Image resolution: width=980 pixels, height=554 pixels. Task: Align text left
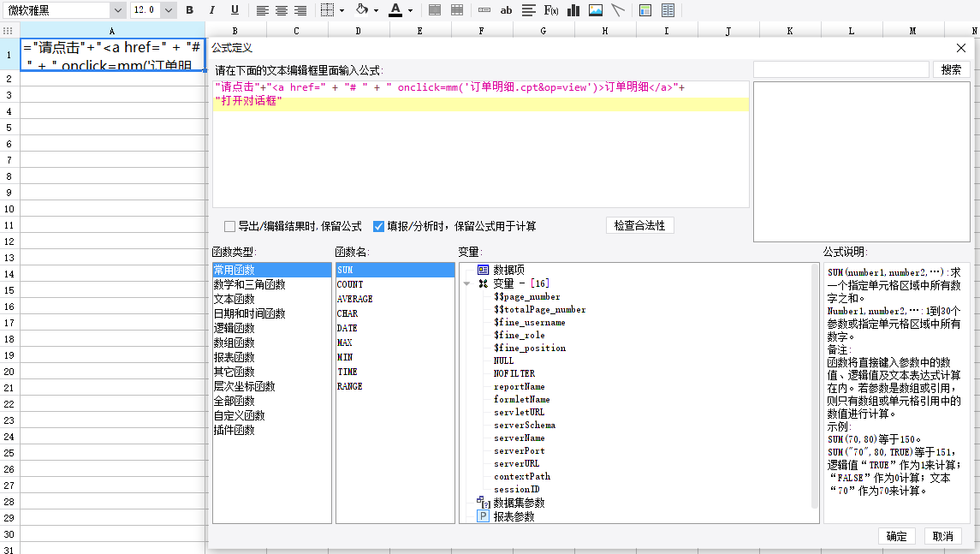[263, 10]
